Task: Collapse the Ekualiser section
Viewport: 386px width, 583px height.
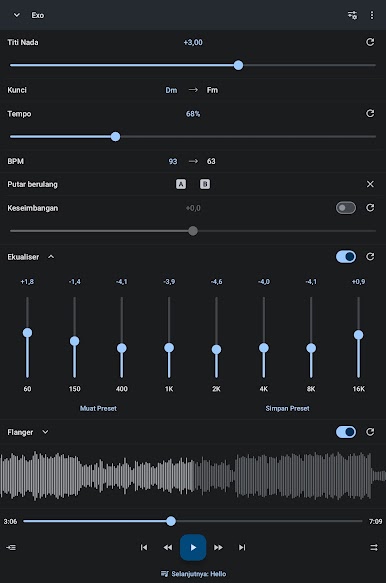Action: click(51, 257)
